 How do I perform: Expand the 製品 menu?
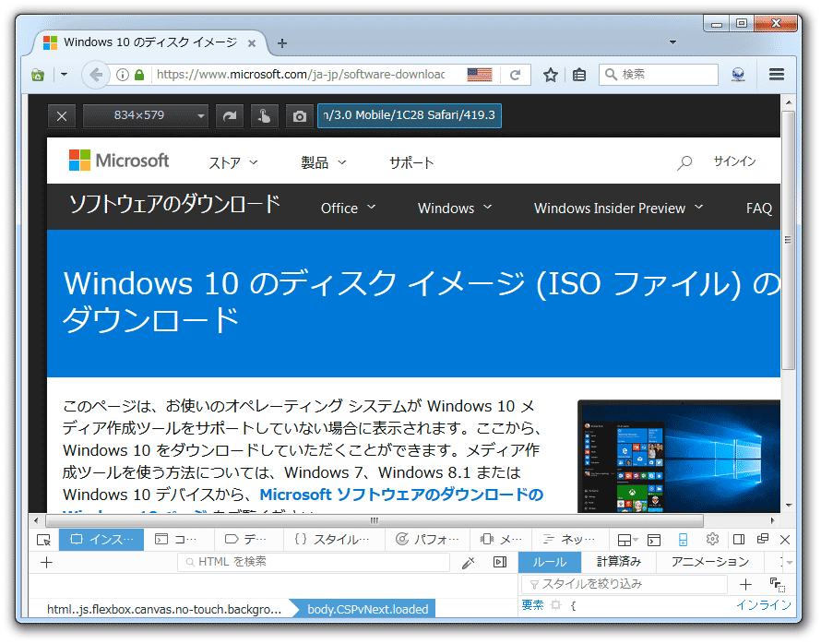(x=324, y=162)
